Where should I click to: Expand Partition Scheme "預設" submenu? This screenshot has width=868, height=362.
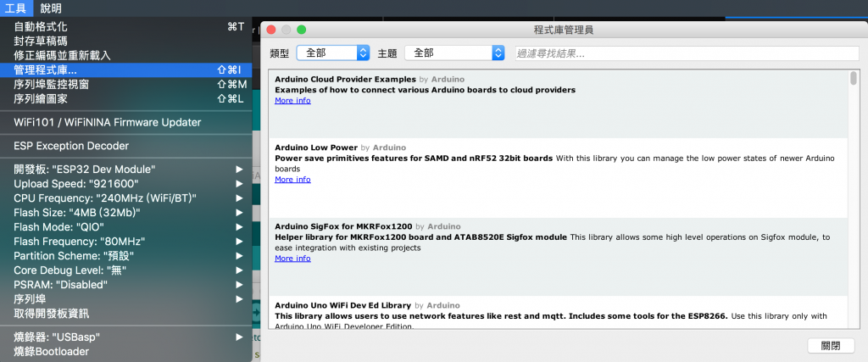pyautogui.click(x=126, y=256)
